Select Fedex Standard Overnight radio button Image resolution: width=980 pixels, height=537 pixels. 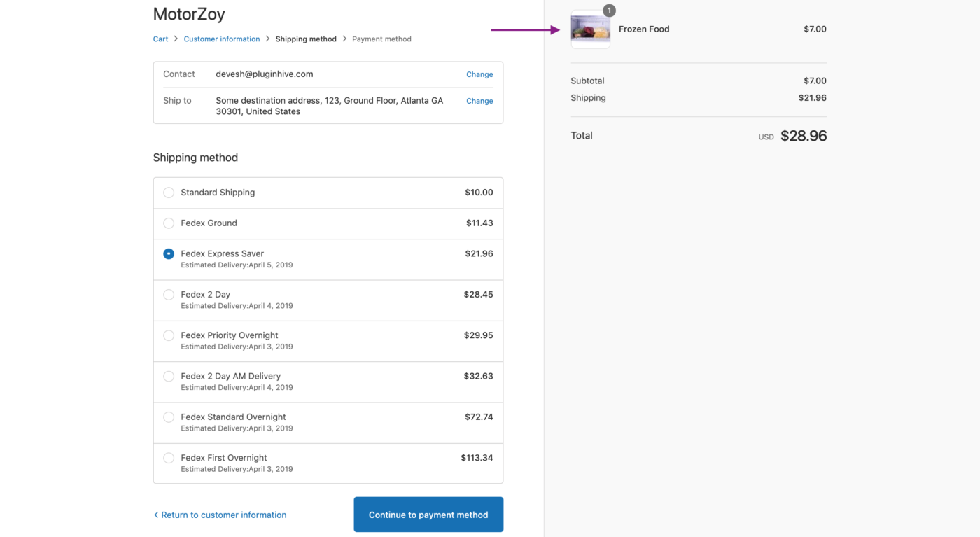(169, 417)
